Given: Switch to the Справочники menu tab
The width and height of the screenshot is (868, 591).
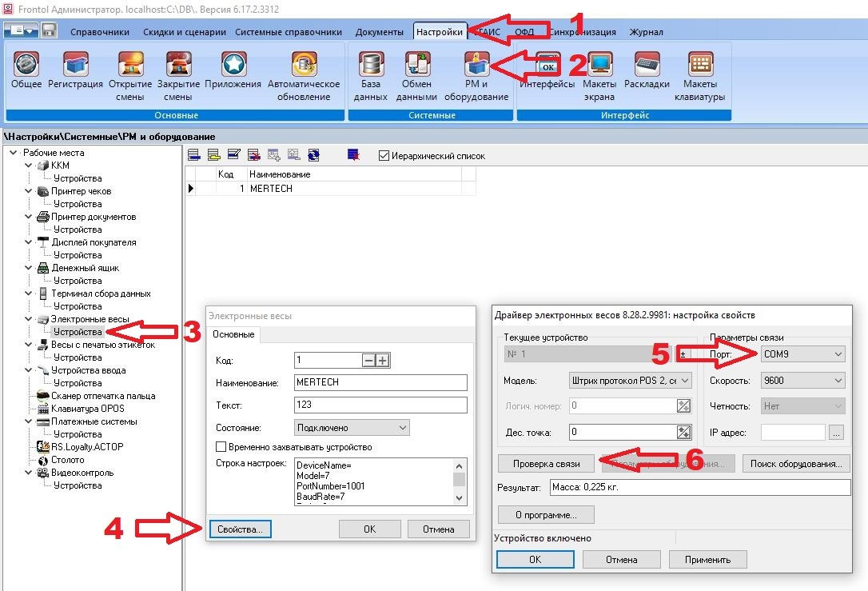Looking at the screenshot, I should click(x=100, y=32).
